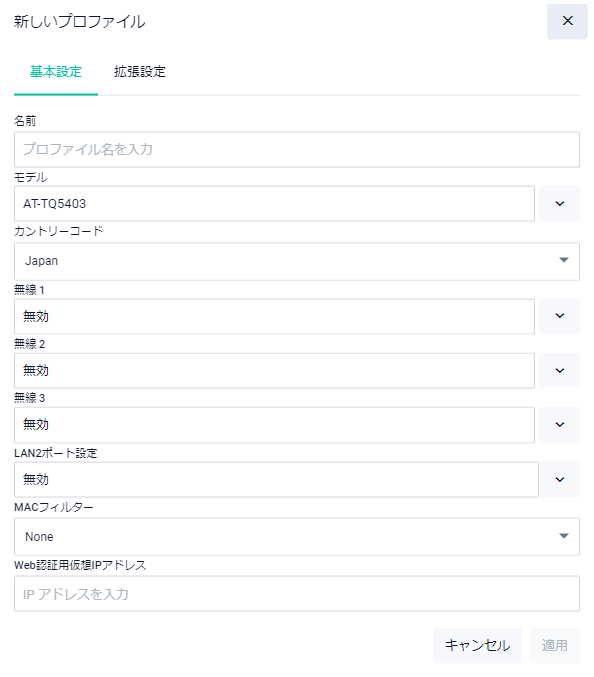594x677 pixels.
Task: Click the キャンセル button
Action: coord(477,645)
